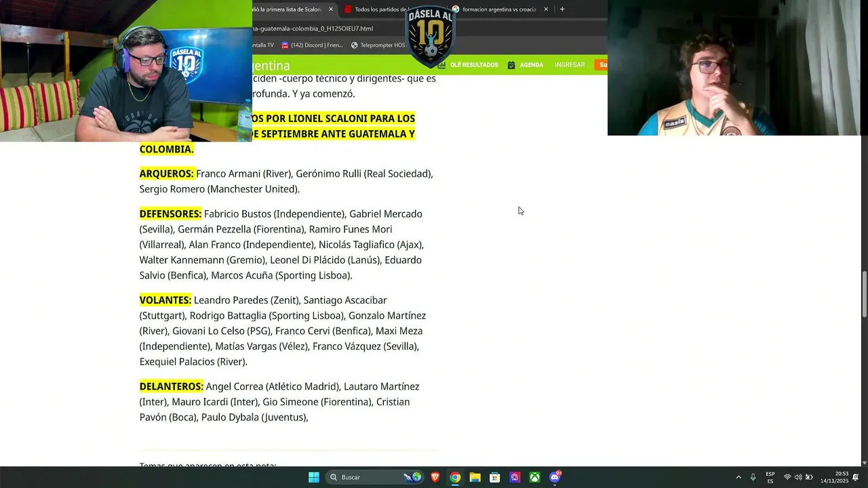
Task: Open Google Chrome from the taskbar
Action: click(x=455, y=477)
